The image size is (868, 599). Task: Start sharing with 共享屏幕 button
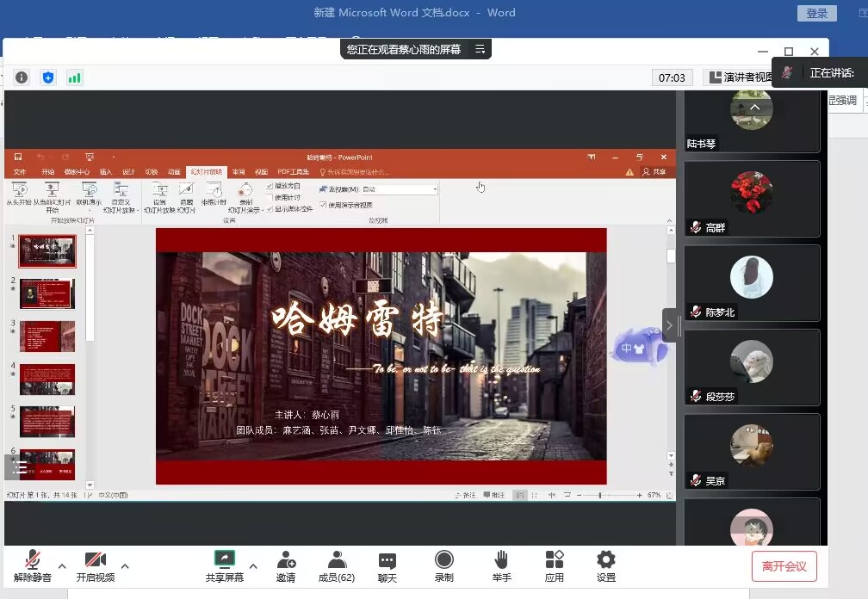[x=224, y=566]
